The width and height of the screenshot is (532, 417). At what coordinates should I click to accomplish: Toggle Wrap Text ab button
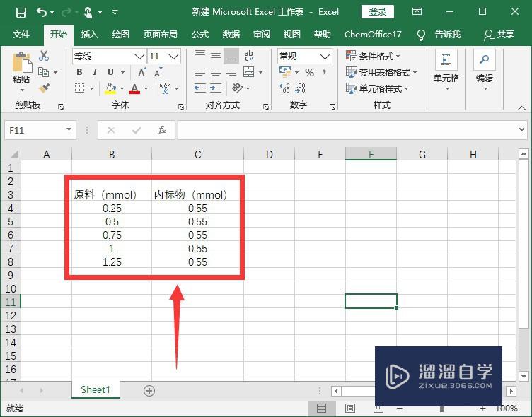tap(249, 56)
